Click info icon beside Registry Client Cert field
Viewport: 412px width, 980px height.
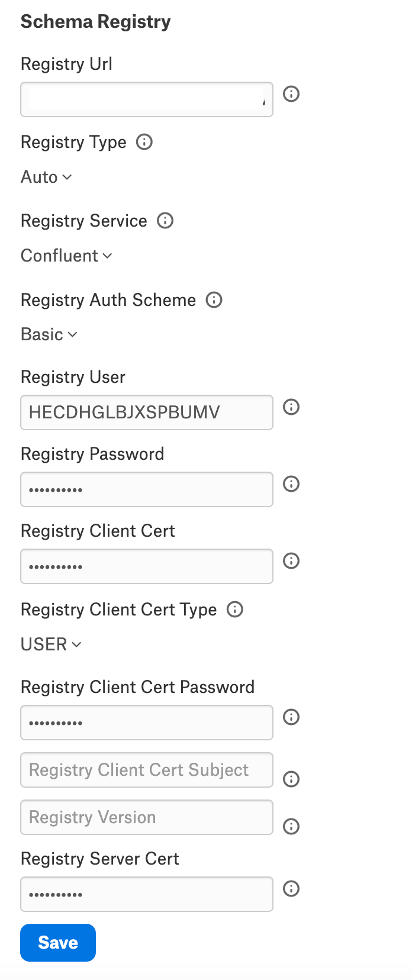click(291, 560)
